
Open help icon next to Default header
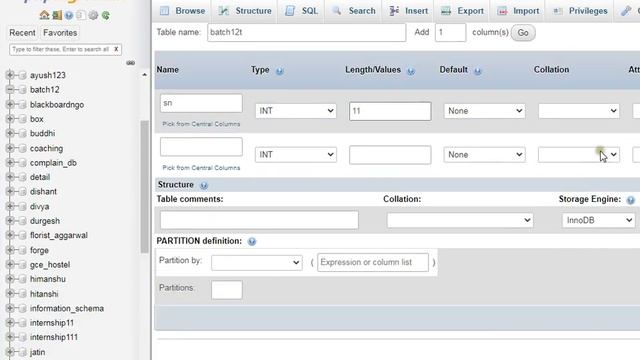click(478, 71)
